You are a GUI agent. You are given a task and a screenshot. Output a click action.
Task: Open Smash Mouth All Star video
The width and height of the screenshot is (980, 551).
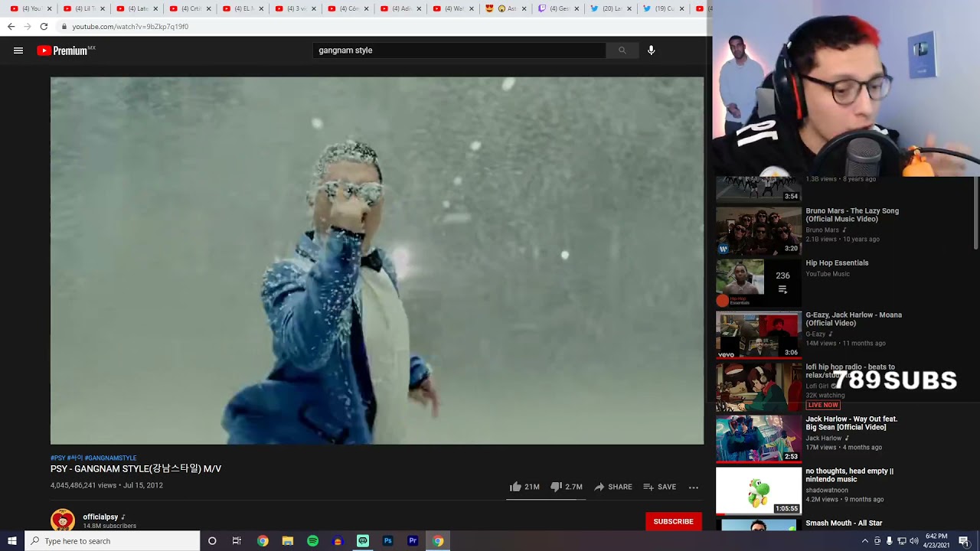point(844,523)
